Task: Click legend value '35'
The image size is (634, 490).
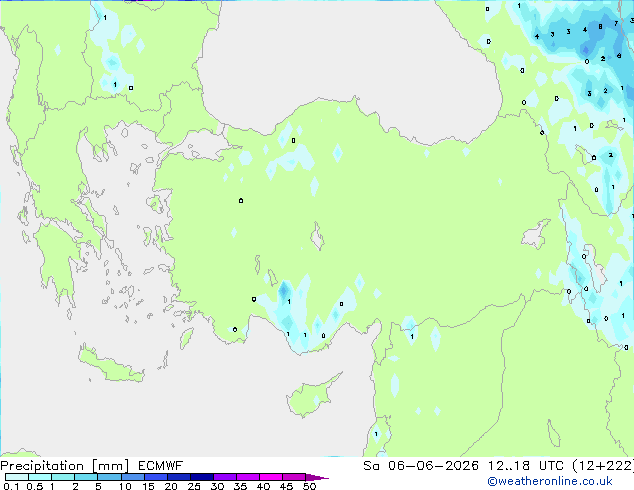Action: click(x=240, y=486)
